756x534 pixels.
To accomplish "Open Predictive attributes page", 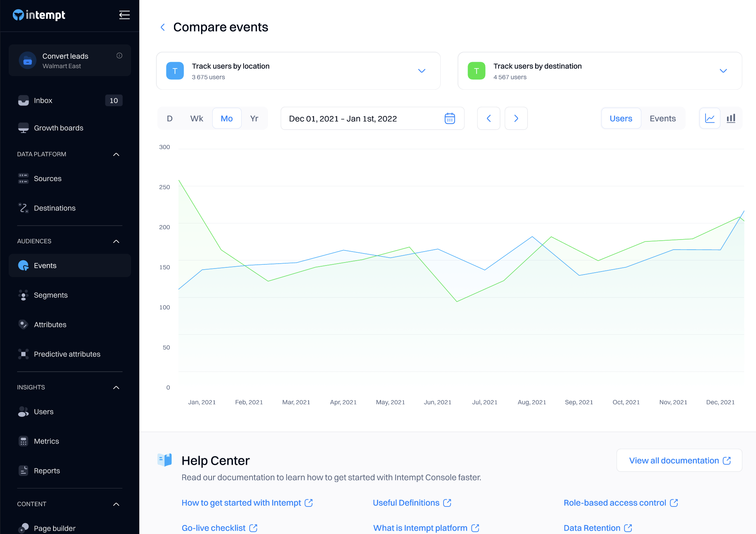I will (67, 354).
